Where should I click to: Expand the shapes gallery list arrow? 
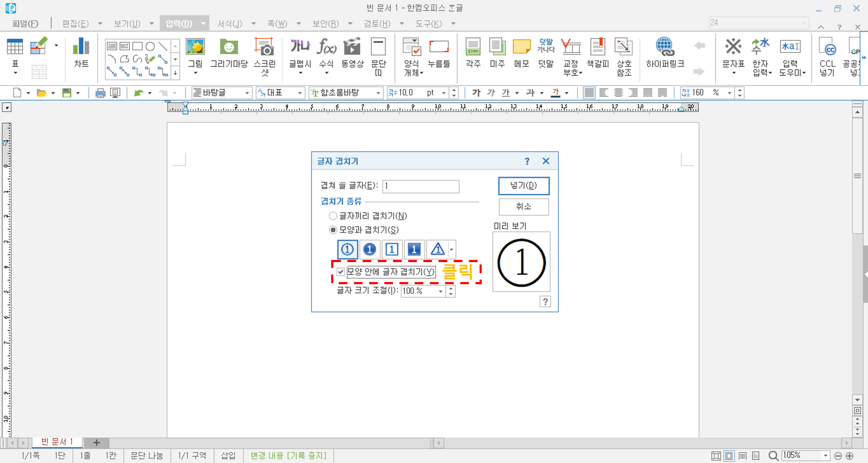175,73
